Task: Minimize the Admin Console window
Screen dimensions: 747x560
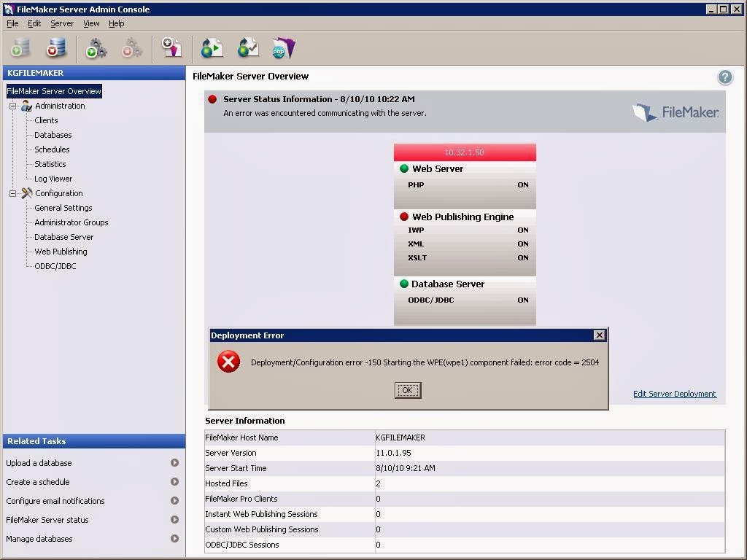Action: click(711, 9)
